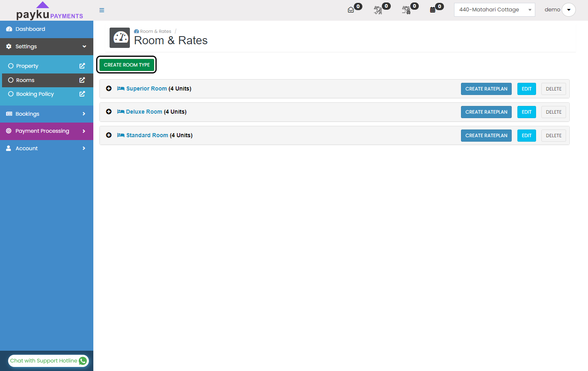
Task: Click the small breadcrumb dashboard icon
Action: [136, 31]
